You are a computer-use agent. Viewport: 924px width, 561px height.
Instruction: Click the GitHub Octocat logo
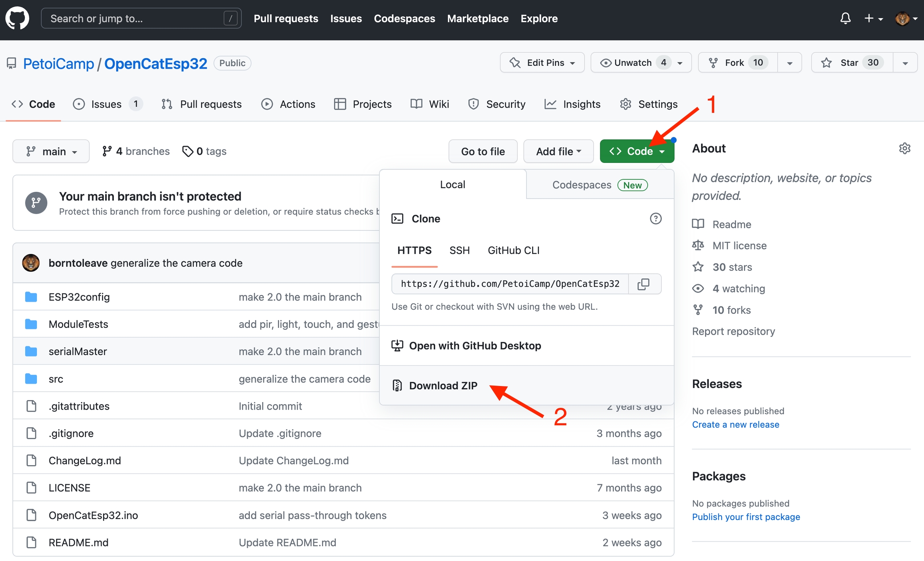(x=17, y=18)
